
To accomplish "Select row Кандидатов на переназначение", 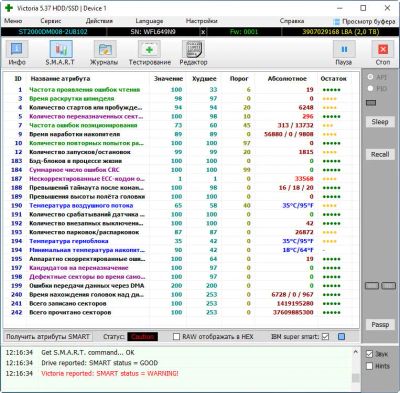I will click(182, 268).
